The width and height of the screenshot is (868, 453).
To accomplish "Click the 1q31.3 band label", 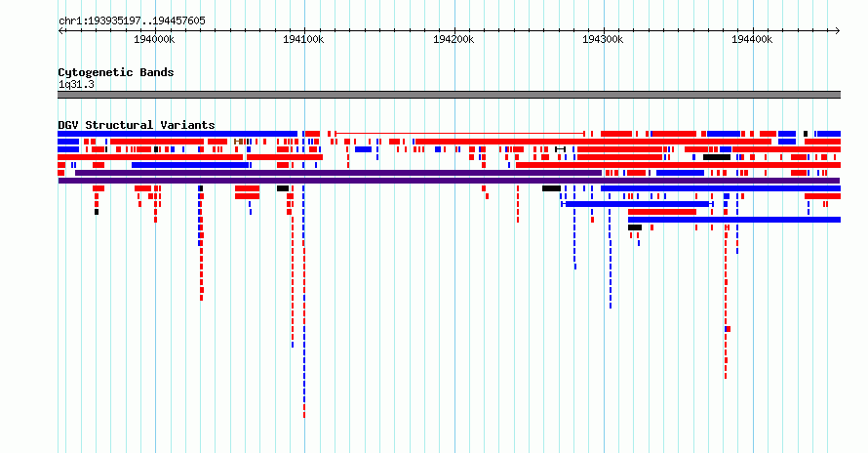I will (x=76, y=84).
